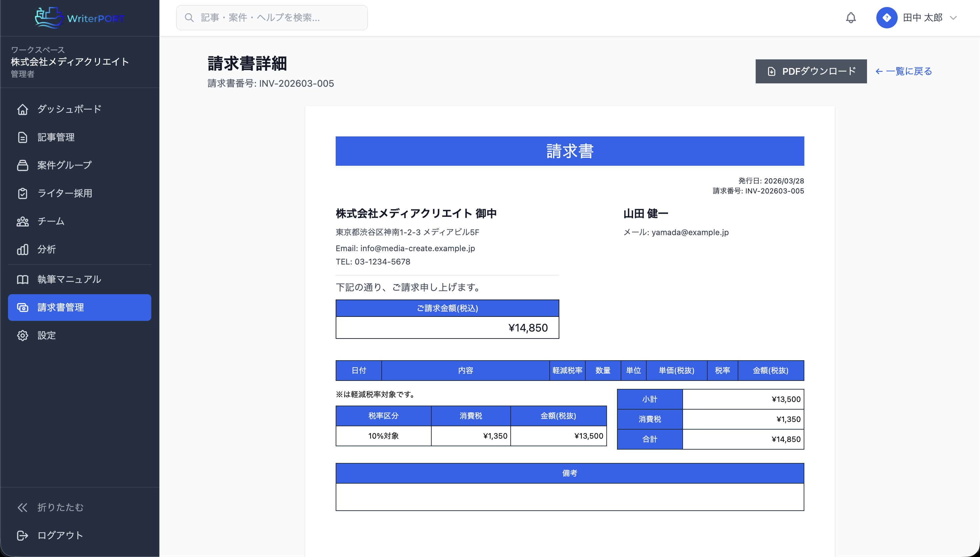The width and height of the screenshot is (980, 557).
Task: Click 株式会社メディアクリエイト 御中 recipient name
Action: click(x=416, y=213)
